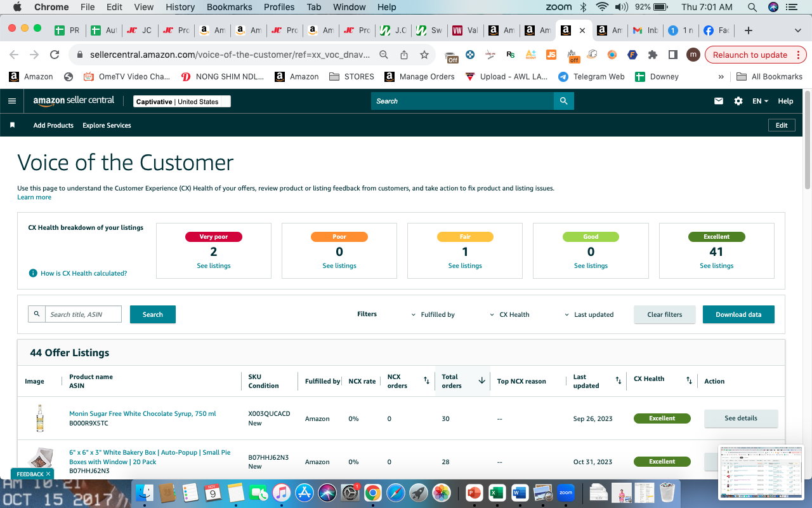
Task: Bookmark this page with the star icon
Action: point(424,55)
